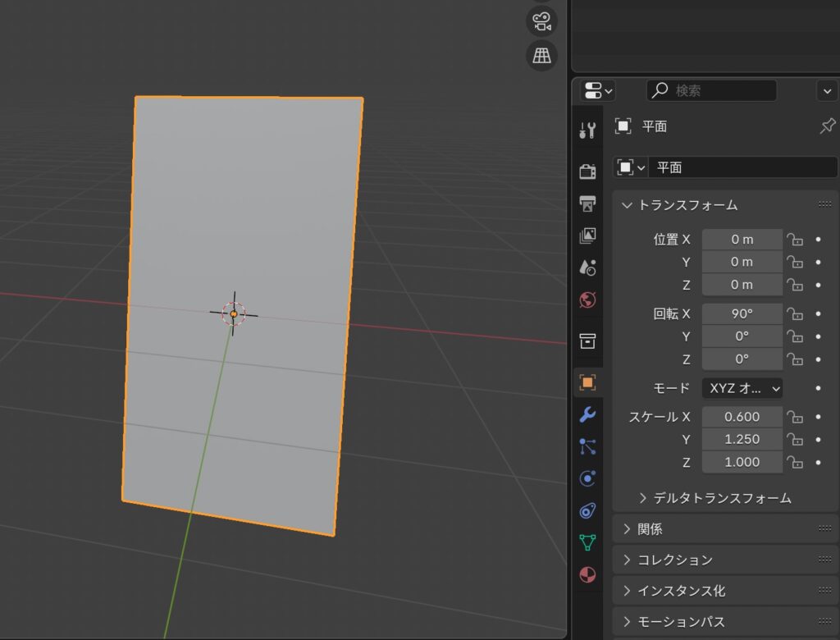Switch to World properties tab
Image resolution: width=840 pixels, height=640 pixels.
587,299
